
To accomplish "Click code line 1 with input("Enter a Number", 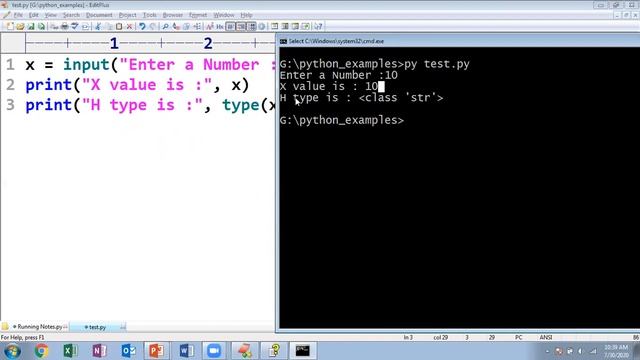I will click(151, 64).
